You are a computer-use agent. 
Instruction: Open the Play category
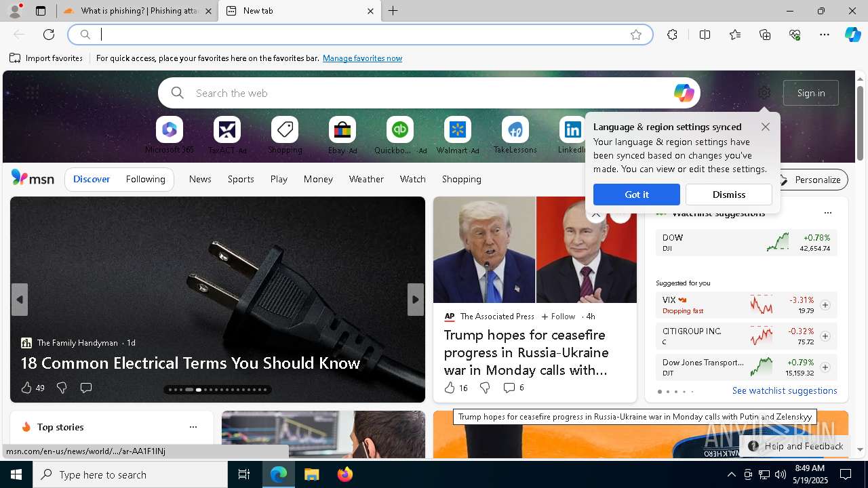click(279, 179)
